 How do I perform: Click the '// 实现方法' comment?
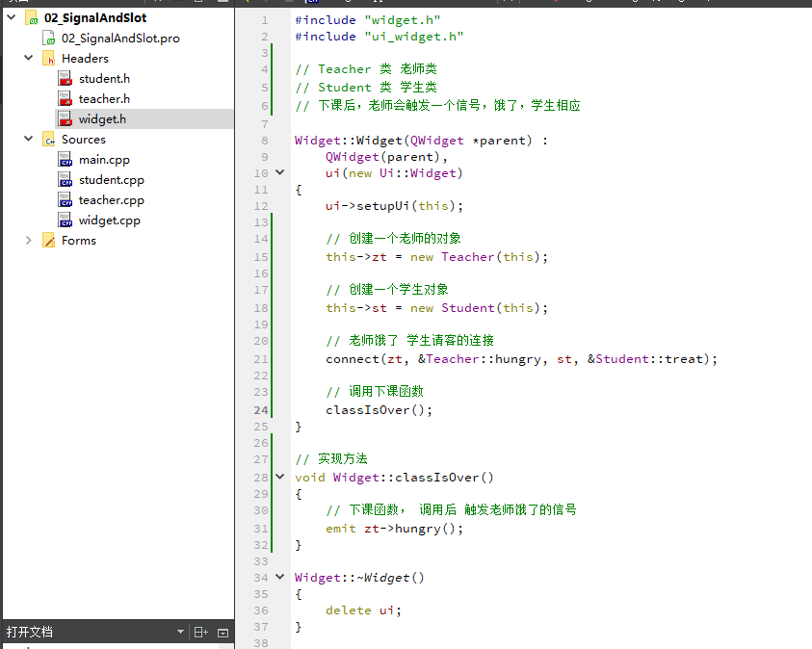tap(331, 459)
